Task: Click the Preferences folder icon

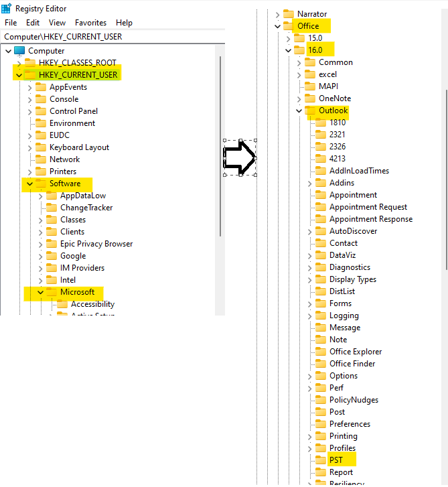Action: coord(321,423)
